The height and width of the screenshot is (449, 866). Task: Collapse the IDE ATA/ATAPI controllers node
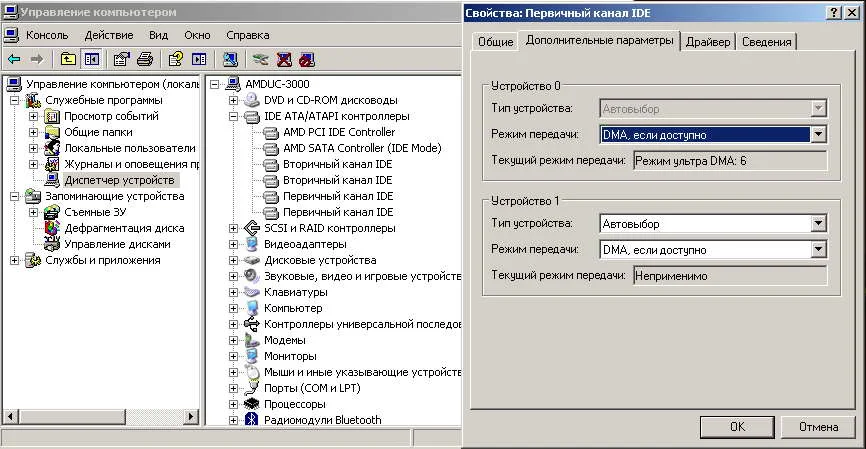pyautogui.click(x=234, y=116)
